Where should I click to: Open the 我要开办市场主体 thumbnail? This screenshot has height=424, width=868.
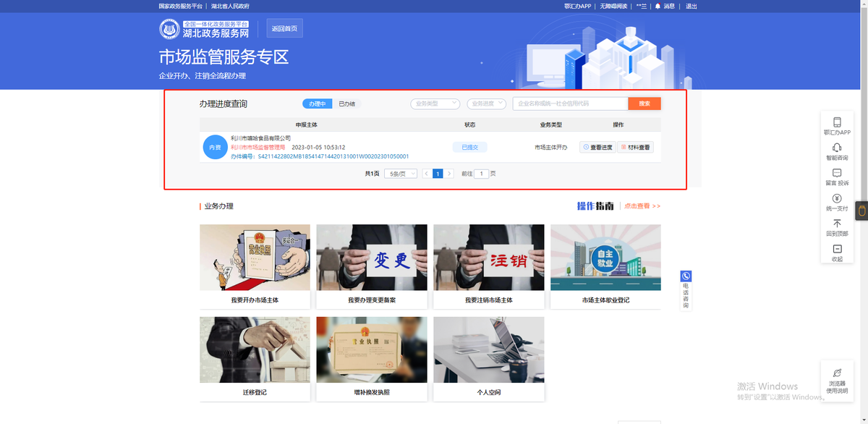click(x=255, y=258)
